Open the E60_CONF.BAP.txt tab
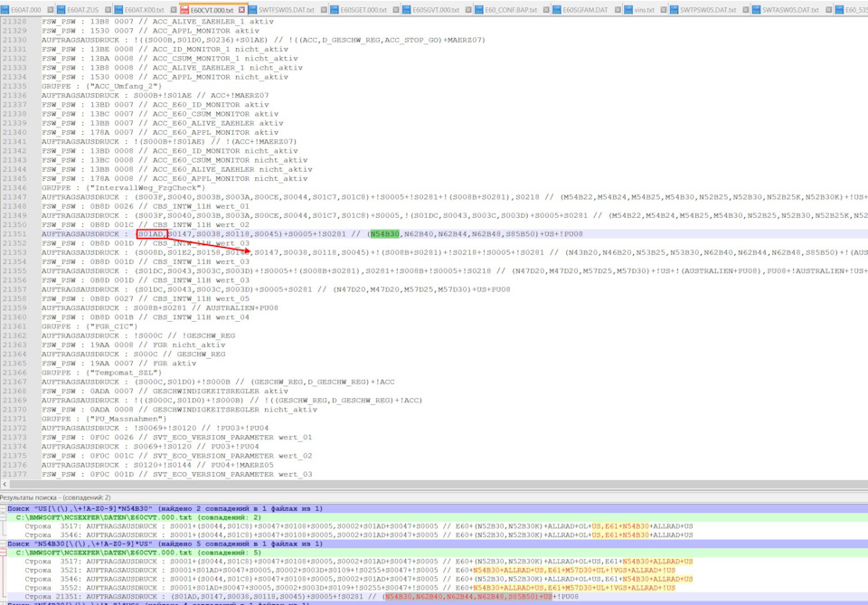This screenshot has height=605, width=868. pos(511,10)
